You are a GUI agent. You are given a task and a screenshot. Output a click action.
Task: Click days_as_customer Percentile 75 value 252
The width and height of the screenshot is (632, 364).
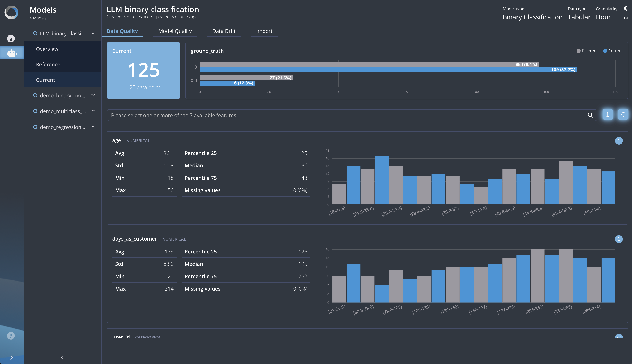tap(303, 276)
